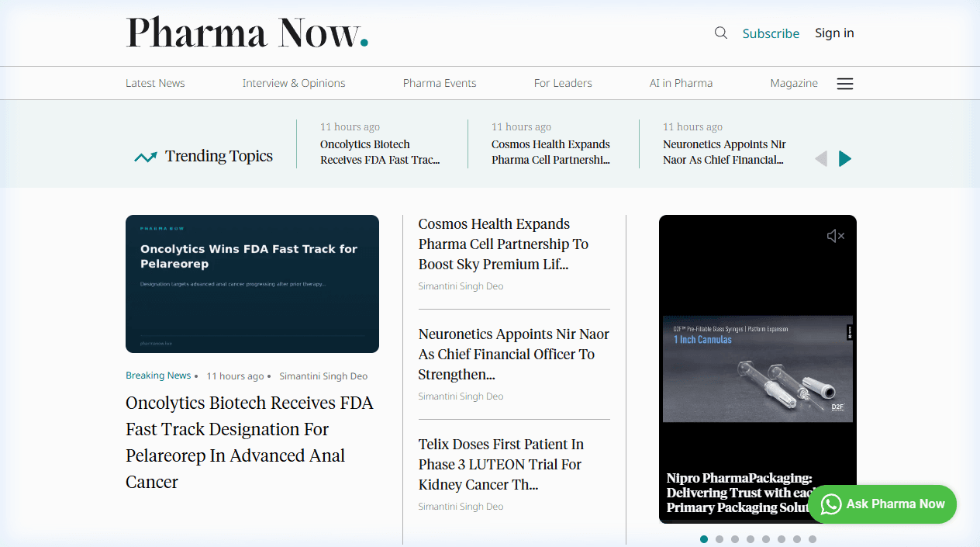Click author name under Neuronetics article
Image resolution: width=980 pixels, height=547 pixels.
click(461, 396)
